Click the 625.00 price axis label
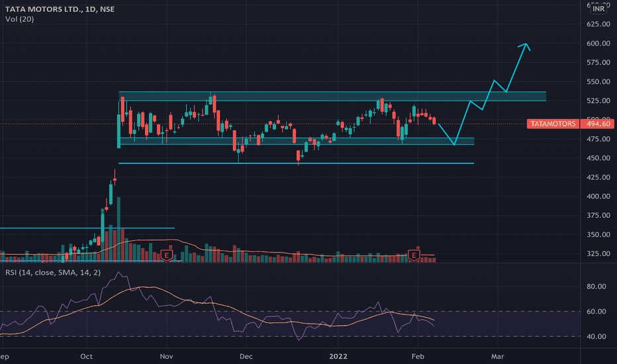Image resolution: width=617 pixels, height=364 pixels. point(598,24)
